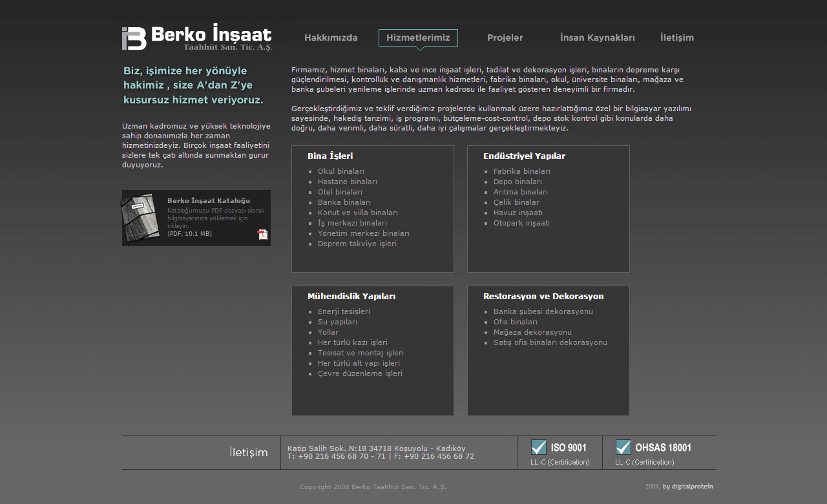Viewport: 827px width, 504px height.
Task: Select Banka şubesi dekorasyonu list item
Action: click(x=543, y=311)
